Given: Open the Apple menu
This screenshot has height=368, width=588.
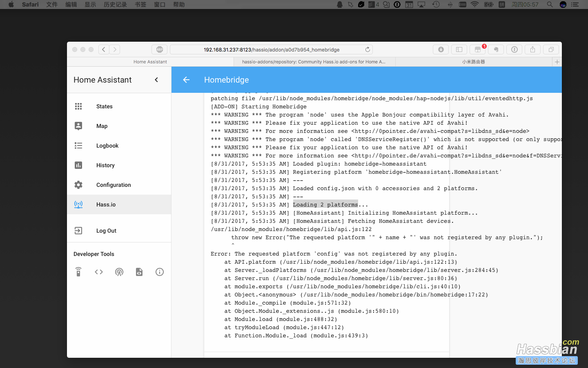Looking at the screenshot, I should pyautogui.click(x=11, y=4).
